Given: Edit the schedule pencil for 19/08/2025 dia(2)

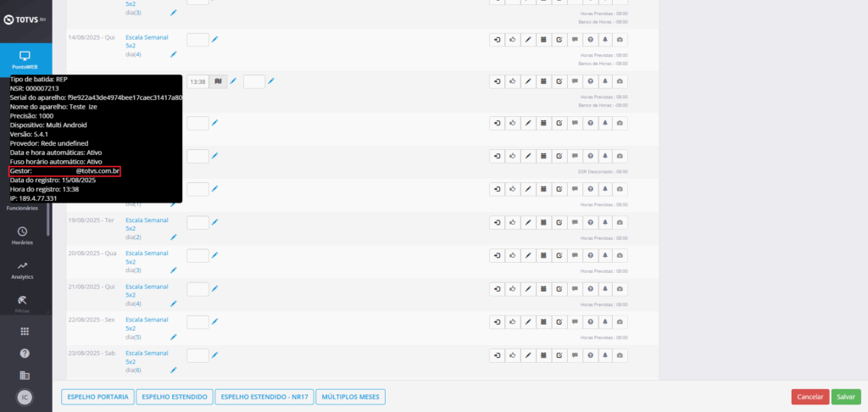Looking at the screenshot, I should [x=173, y=237].
